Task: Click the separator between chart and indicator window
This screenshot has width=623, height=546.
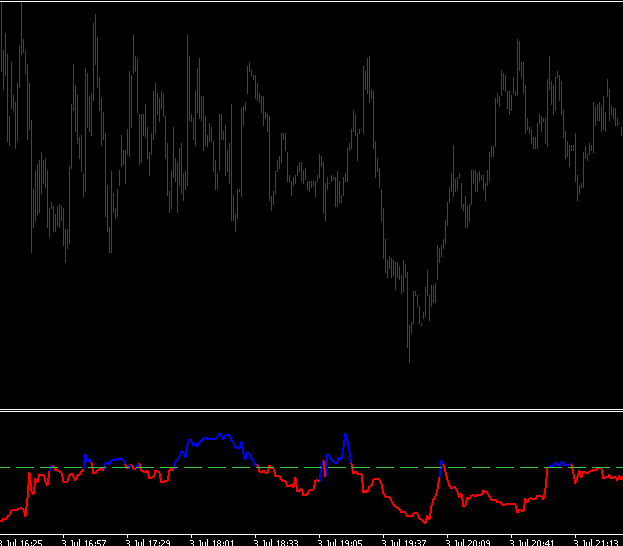Action: pos(312,410)
